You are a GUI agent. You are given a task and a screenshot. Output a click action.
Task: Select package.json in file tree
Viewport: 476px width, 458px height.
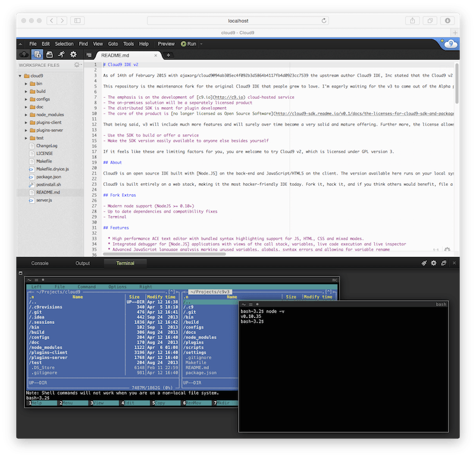49,177
